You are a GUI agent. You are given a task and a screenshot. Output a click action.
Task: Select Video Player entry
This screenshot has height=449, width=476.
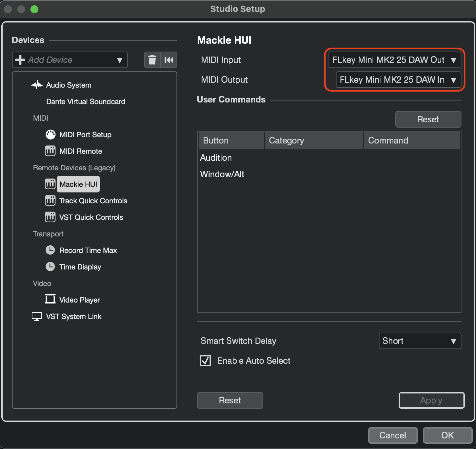(x=80, y=300)
